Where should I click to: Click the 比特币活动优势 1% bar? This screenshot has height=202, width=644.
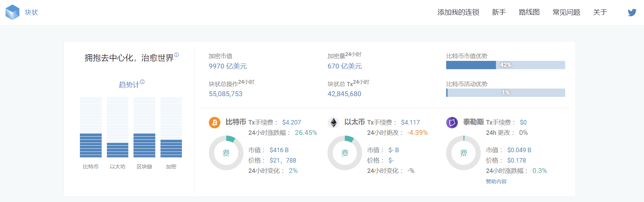point(505,93)
